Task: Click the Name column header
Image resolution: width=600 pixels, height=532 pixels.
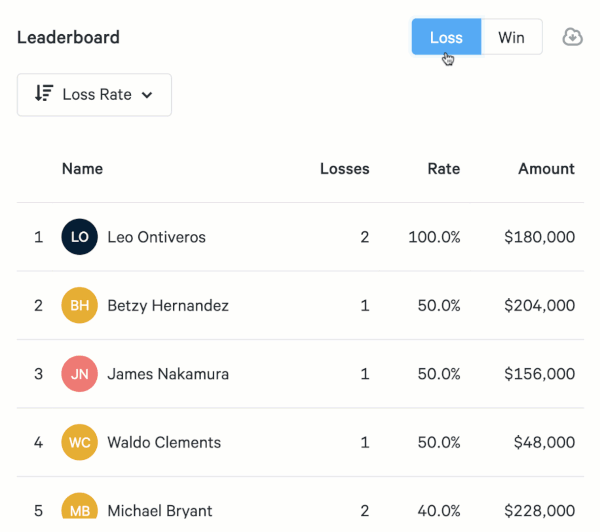Action: pos(83,169)
